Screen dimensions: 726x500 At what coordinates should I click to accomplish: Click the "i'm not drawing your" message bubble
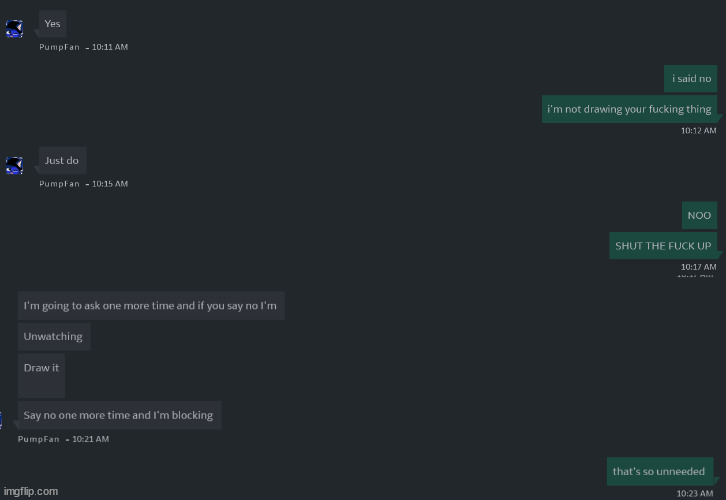[x=629, y=109]
